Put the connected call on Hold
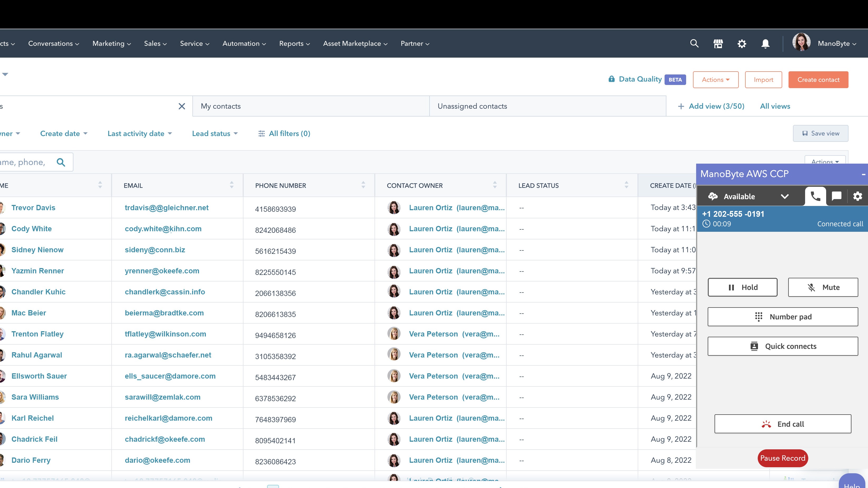 click(742, 287)
